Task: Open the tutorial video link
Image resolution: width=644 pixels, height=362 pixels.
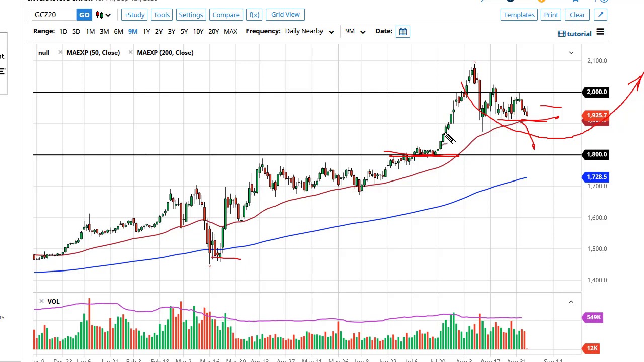Action: pos(575,34)
